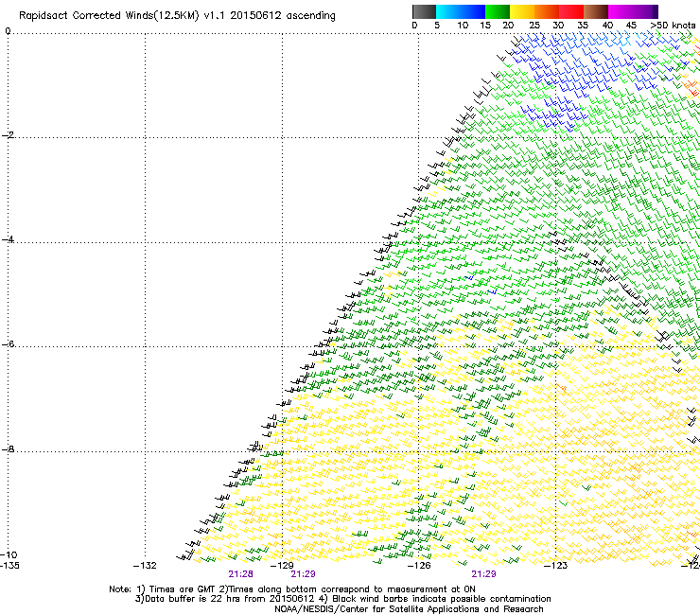Select the '45' legend tick label
This screenshot has width=700, height=615.
(631, 26)
